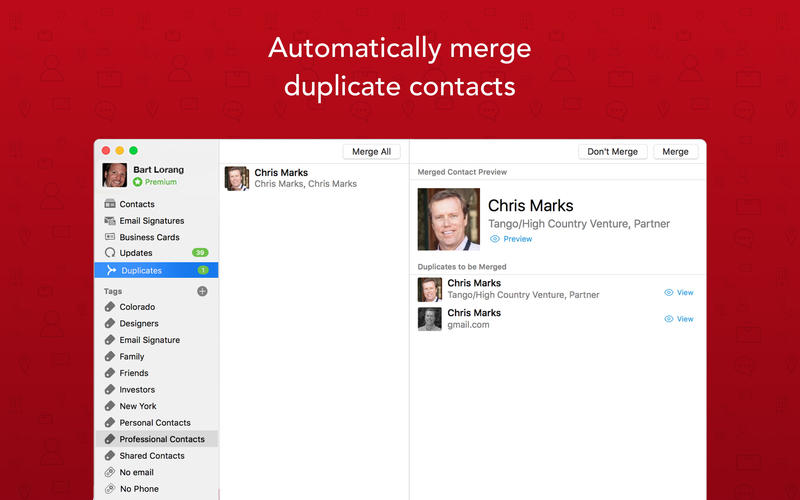Screen dimensions: 800x500
Task: Select Duplicates in the sidebar
Action: pyautogui.click(x=156, y=270)
